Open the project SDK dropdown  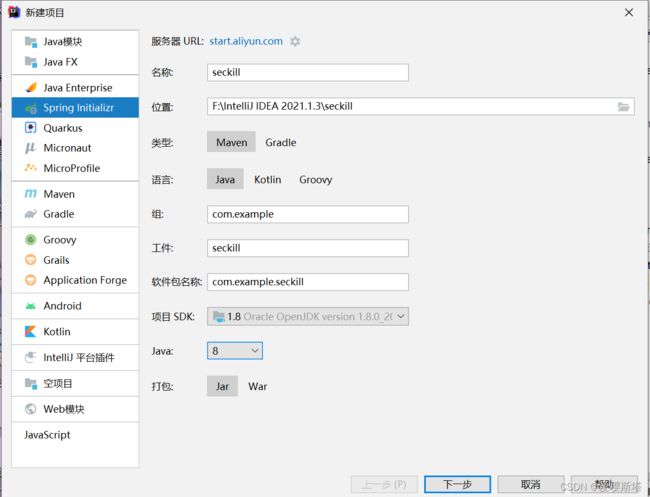pos(308,316)
